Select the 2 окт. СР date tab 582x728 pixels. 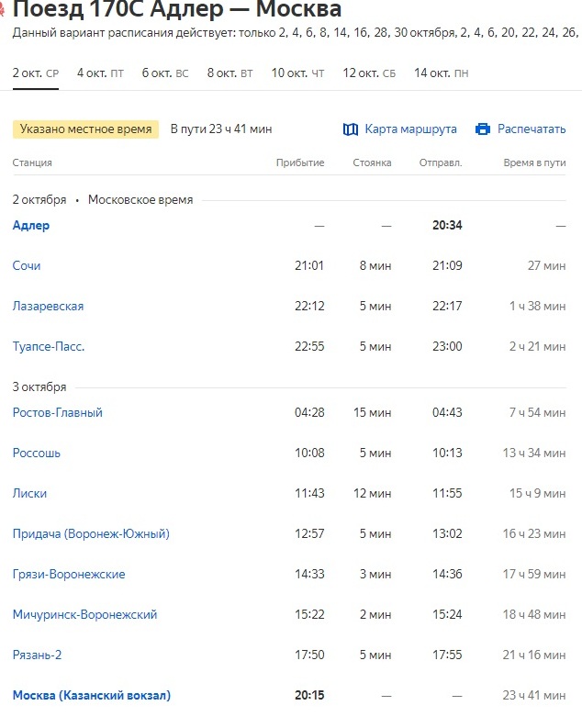(36, 73)
